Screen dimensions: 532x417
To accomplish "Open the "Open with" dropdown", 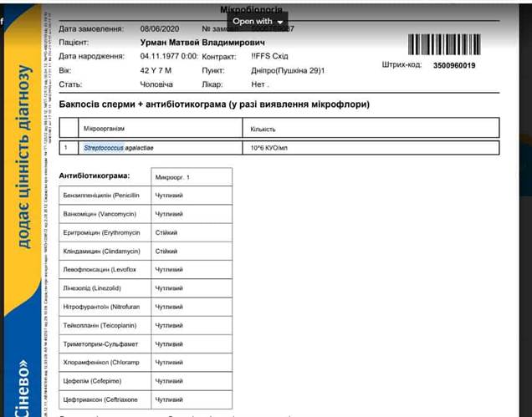I will tap(258, 22).
